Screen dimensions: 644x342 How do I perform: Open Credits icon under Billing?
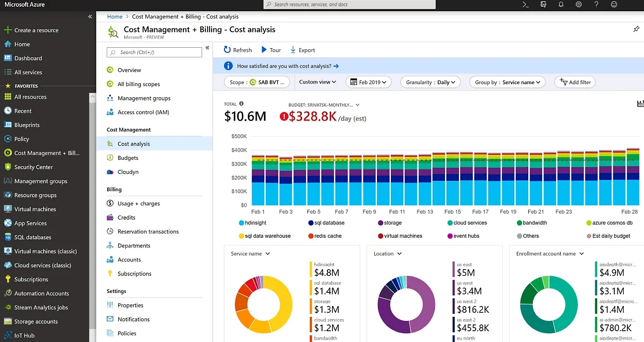click(x=110, y=217)
